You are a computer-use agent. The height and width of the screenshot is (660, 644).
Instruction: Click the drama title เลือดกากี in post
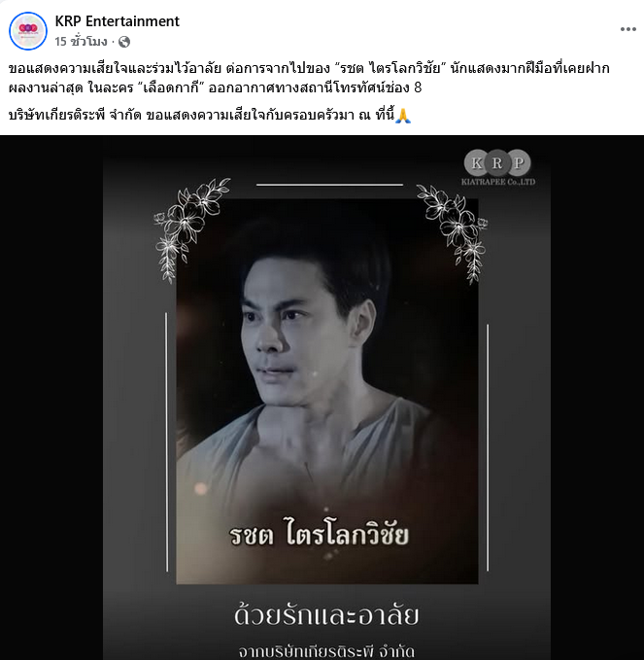pos(171,87)
